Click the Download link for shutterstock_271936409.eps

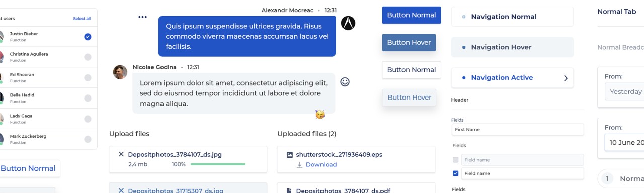coord(321,165)
